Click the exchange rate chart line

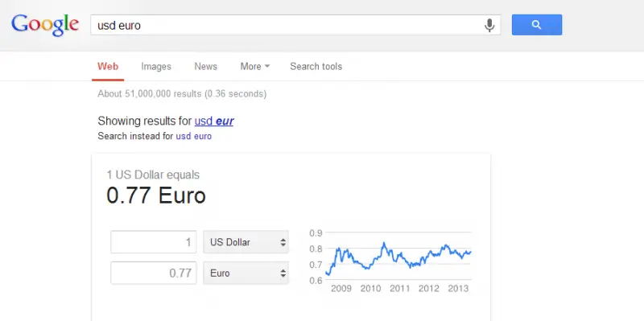[x=398, y=257]
